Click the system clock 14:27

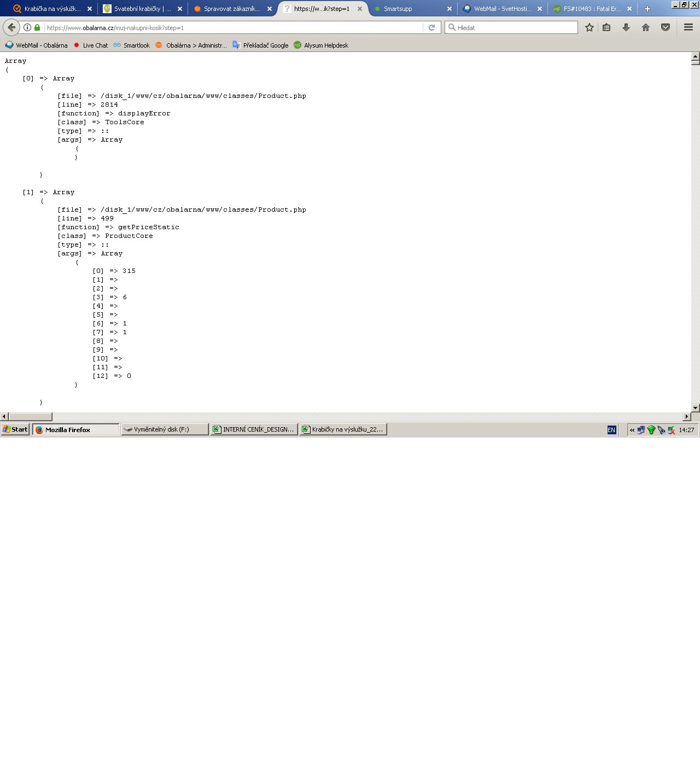pyautogui.click(x=686, y=430)
